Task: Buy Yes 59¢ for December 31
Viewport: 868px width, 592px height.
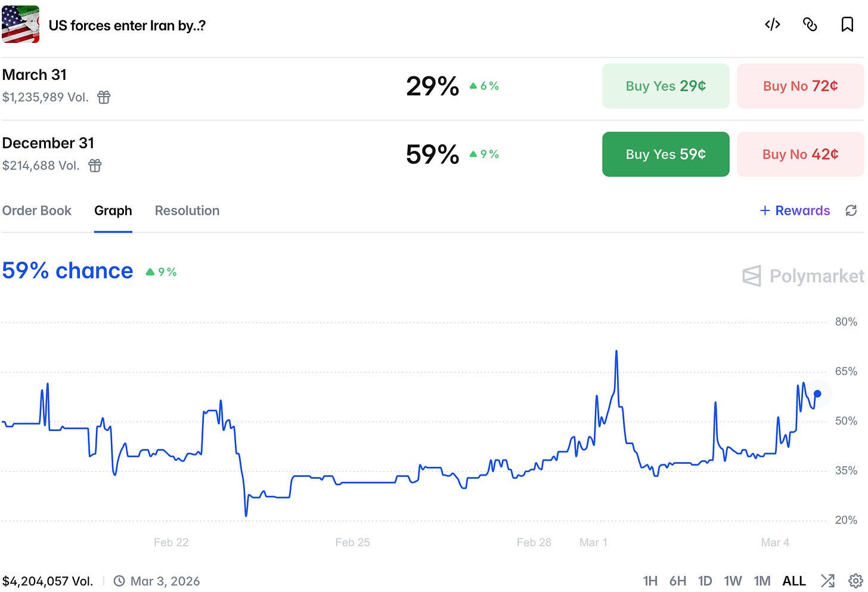Action: pos(666,154)
